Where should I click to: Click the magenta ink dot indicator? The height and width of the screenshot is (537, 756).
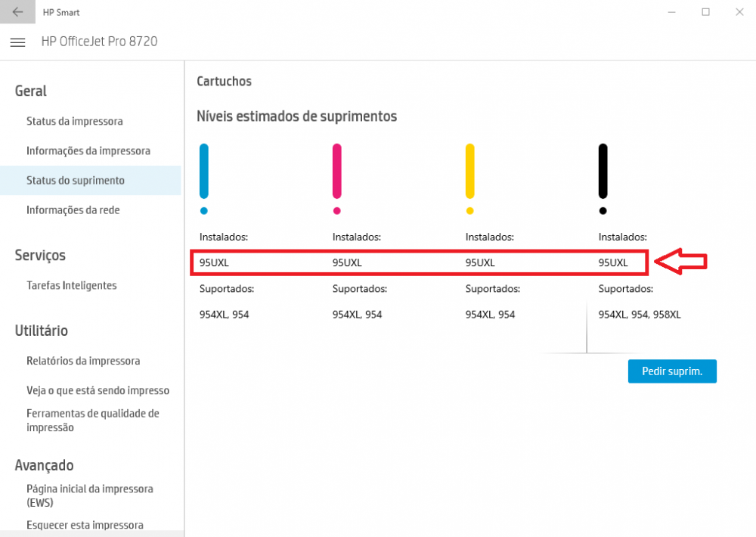click(337, 211)
